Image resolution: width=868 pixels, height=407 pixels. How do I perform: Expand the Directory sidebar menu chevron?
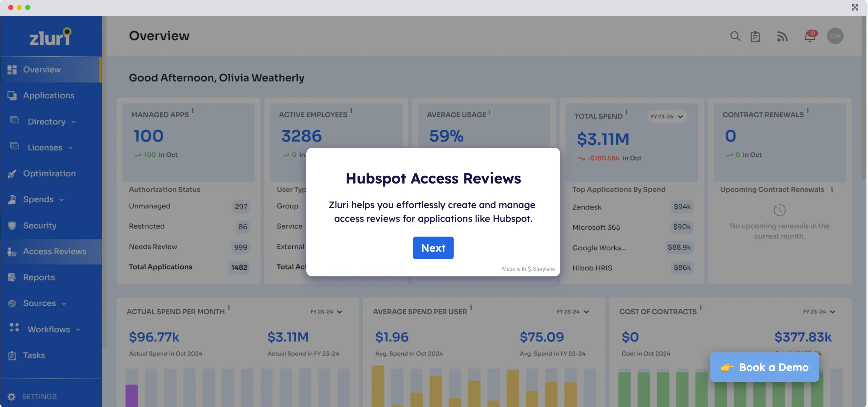73,122
